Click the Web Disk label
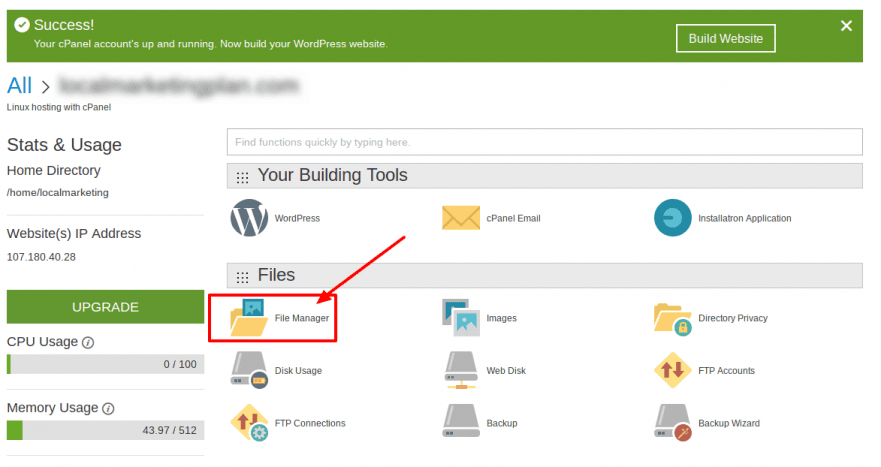 point(506,370)
